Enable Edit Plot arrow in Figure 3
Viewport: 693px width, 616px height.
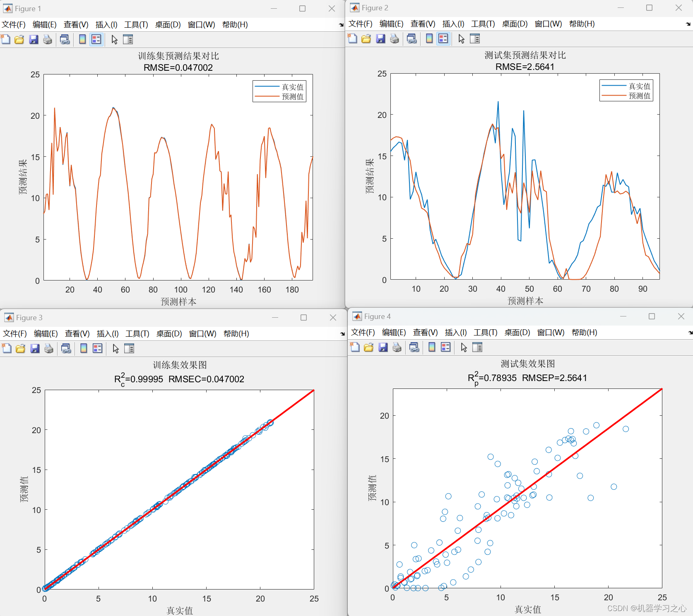[115, 348]
